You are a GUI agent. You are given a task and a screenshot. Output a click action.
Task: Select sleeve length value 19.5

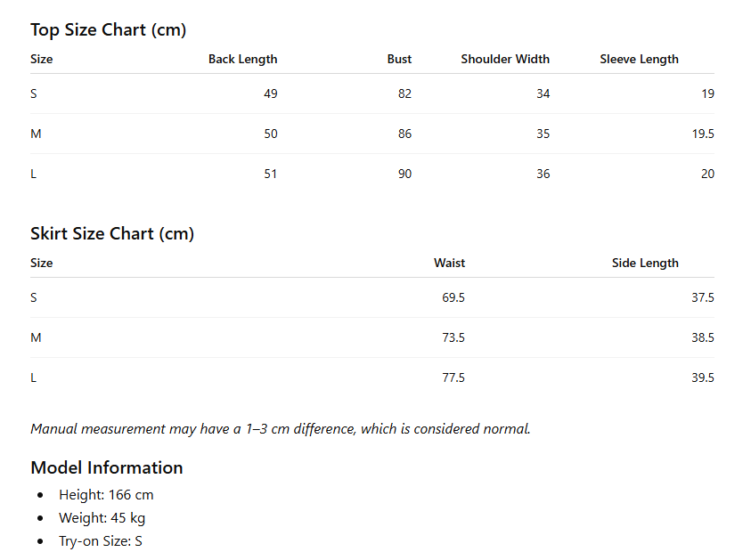703,134
